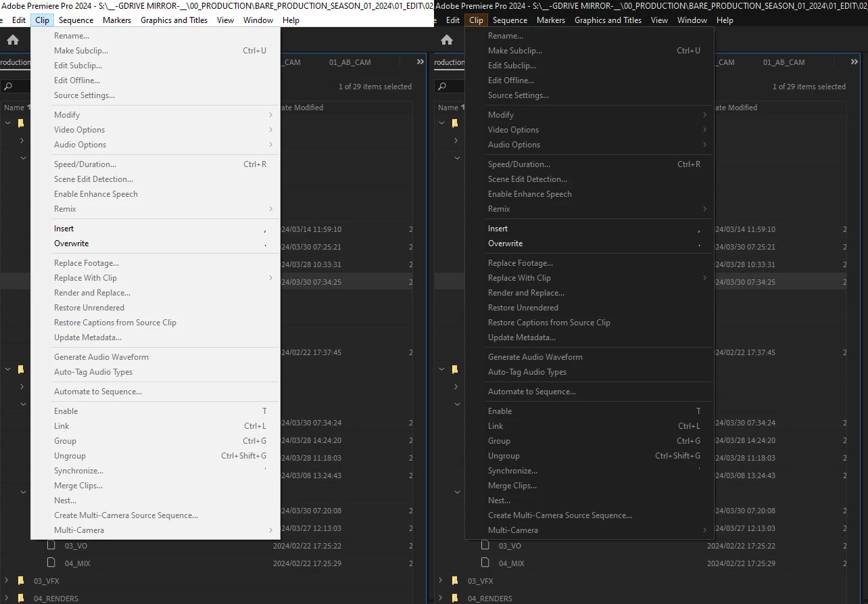Click the search magnifier icon in the left window
The image size is (868, 604).
[x=7, y=87]
